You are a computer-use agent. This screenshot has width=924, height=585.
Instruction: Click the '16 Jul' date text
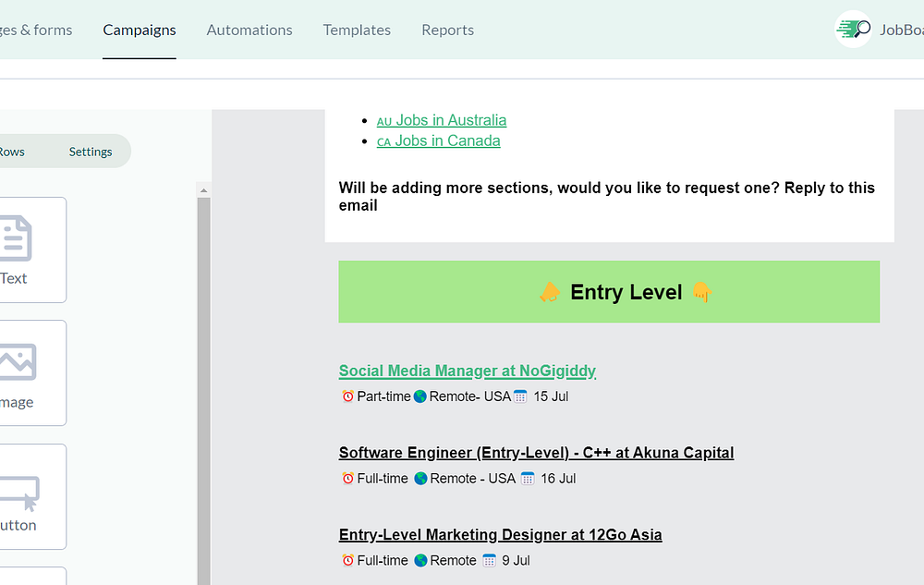(558, 479)
